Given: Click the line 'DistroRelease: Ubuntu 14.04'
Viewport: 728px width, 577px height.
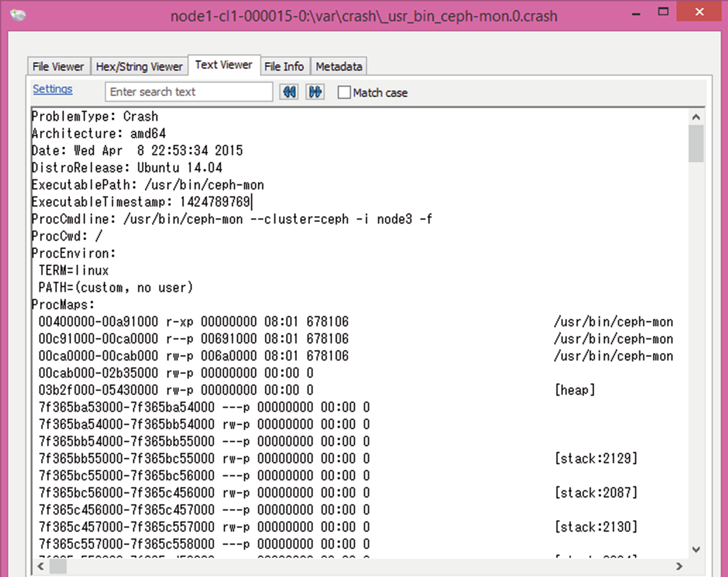Looking at the screenshot, I should 127,168.
